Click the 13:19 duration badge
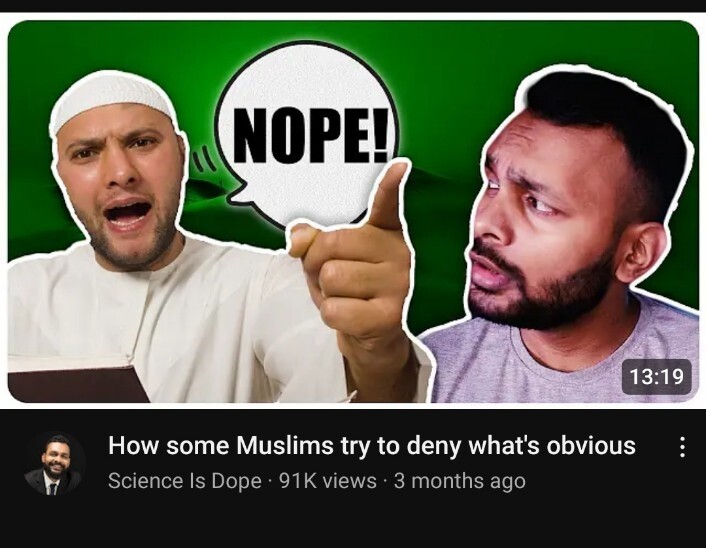Screen dimensions: 706x548 point(656,376)
